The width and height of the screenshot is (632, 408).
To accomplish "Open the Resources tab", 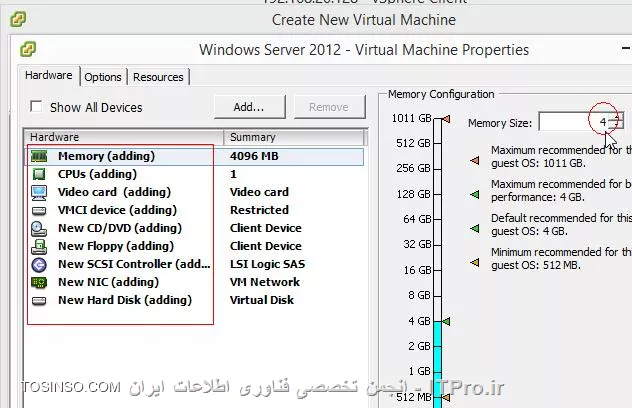I will pos(158,77).
